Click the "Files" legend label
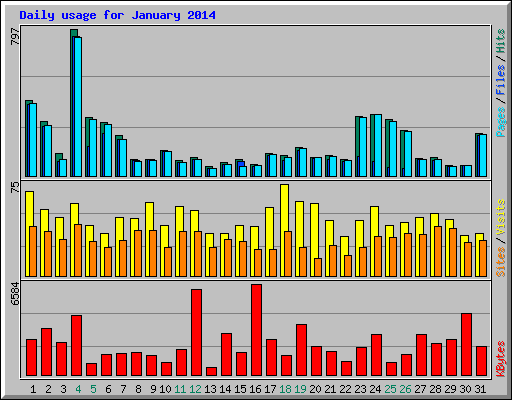 (501, 80)
